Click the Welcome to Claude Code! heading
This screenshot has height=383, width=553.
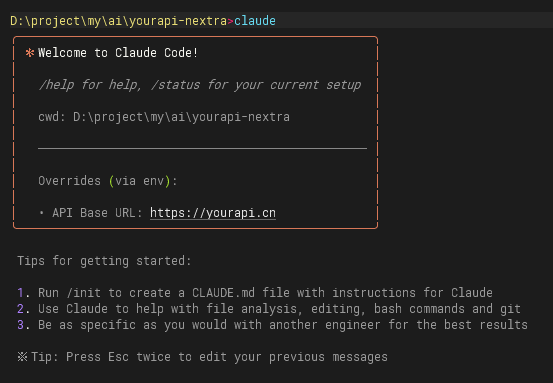pyautogui.click(x=118, y=53)
